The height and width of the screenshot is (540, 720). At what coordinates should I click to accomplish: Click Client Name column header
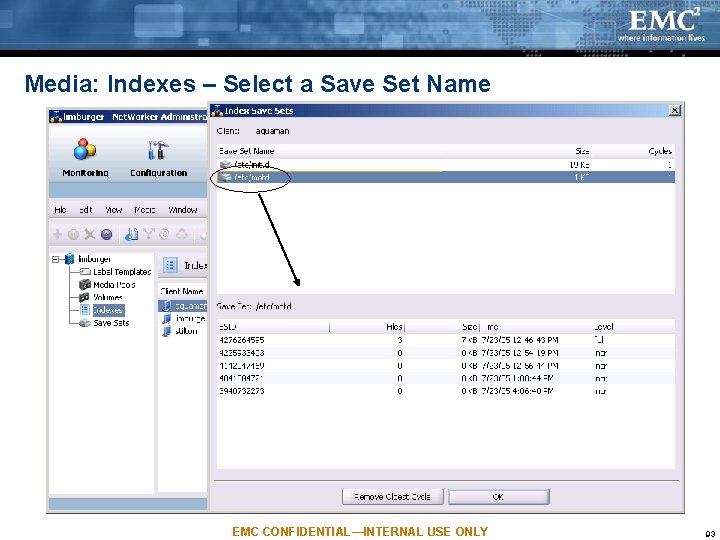[182, 291]
